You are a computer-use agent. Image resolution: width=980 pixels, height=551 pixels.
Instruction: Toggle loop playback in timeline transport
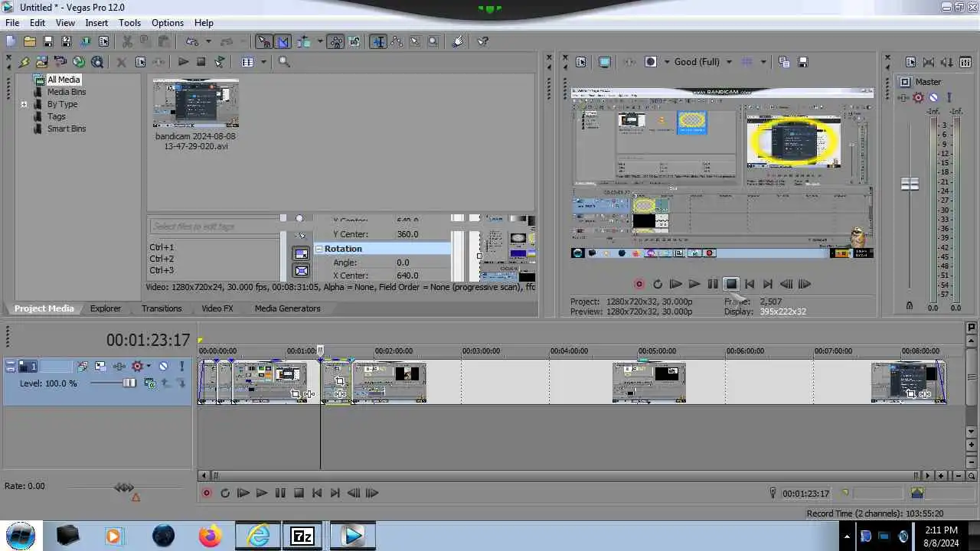[x=225, y=494]
